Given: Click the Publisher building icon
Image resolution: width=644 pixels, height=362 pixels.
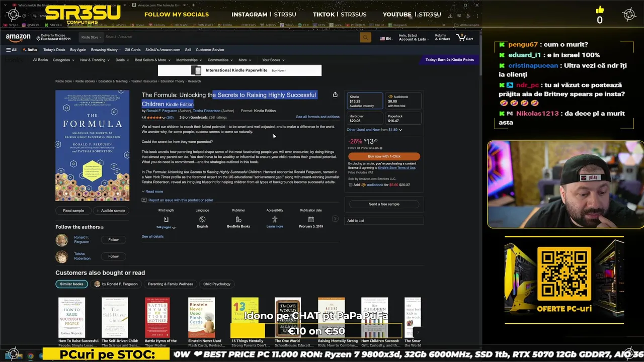Looking at the screenshot, I should 238,219.
